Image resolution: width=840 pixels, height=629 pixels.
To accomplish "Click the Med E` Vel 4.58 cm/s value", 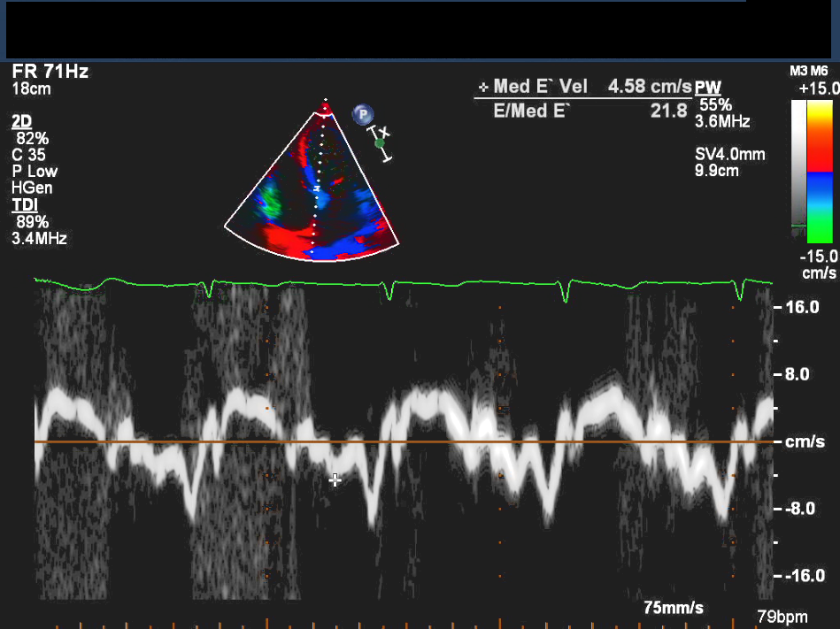I will click(x=649, y=87).
